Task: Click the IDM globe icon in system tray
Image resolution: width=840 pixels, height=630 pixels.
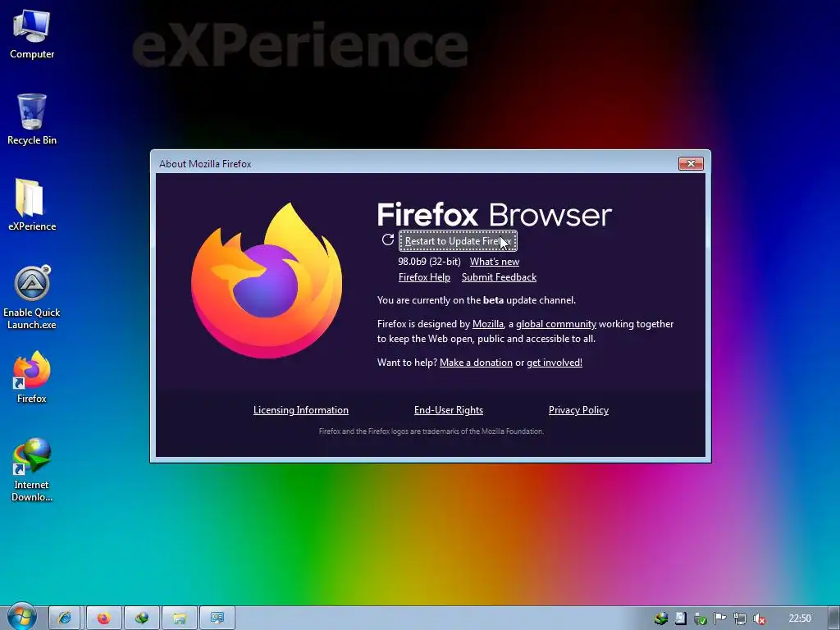Action: [x=661, y=619]
